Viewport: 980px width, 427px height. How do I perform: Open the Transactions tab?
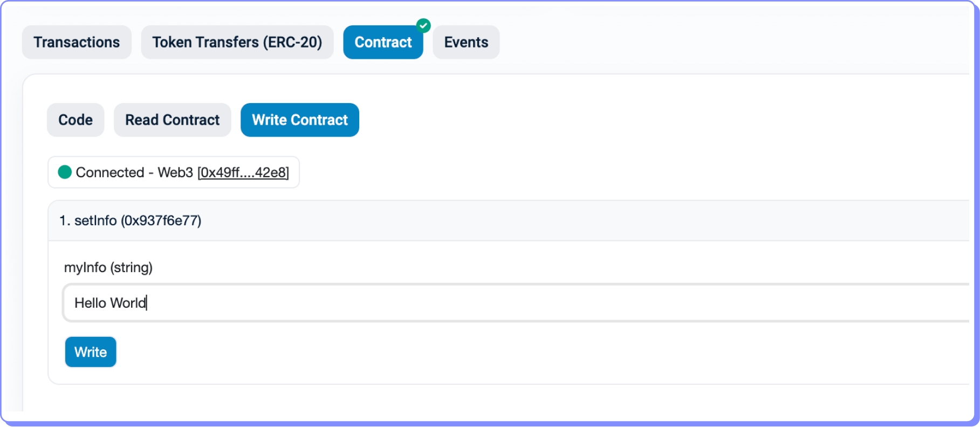(77, 42)
